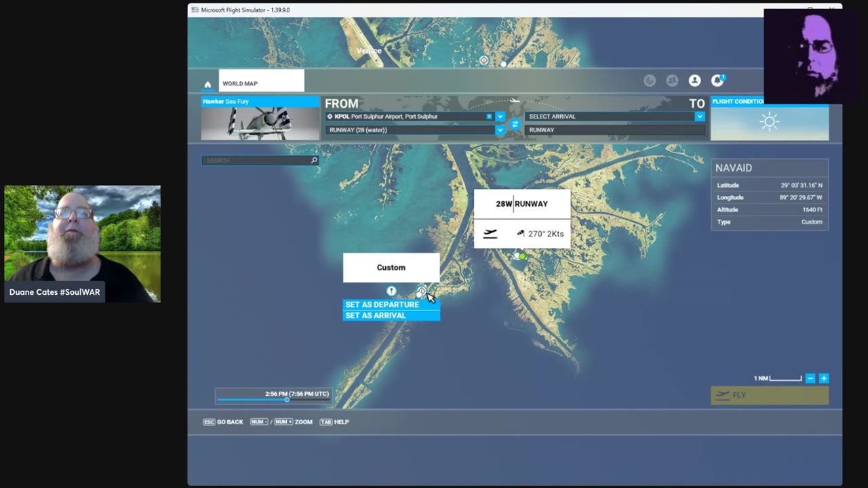Click the search magnifier icon
868x488 pixels.
314,161
